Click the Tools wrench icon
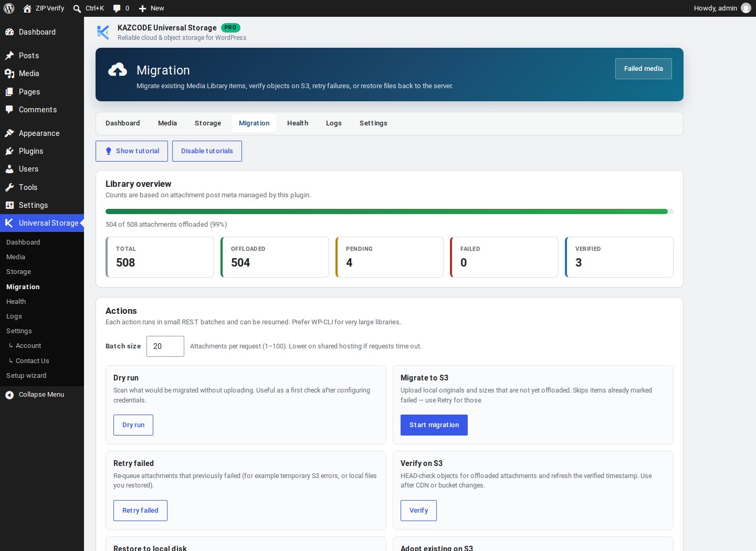Screen dimensions: 756x551 coord(9,187)
